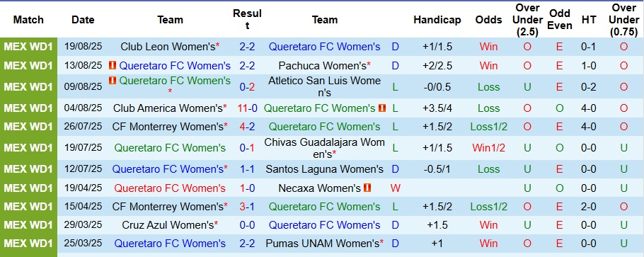Open Pachuca Women's team link
The height and width of the screenshot is (257, 644).
[323, 65]
